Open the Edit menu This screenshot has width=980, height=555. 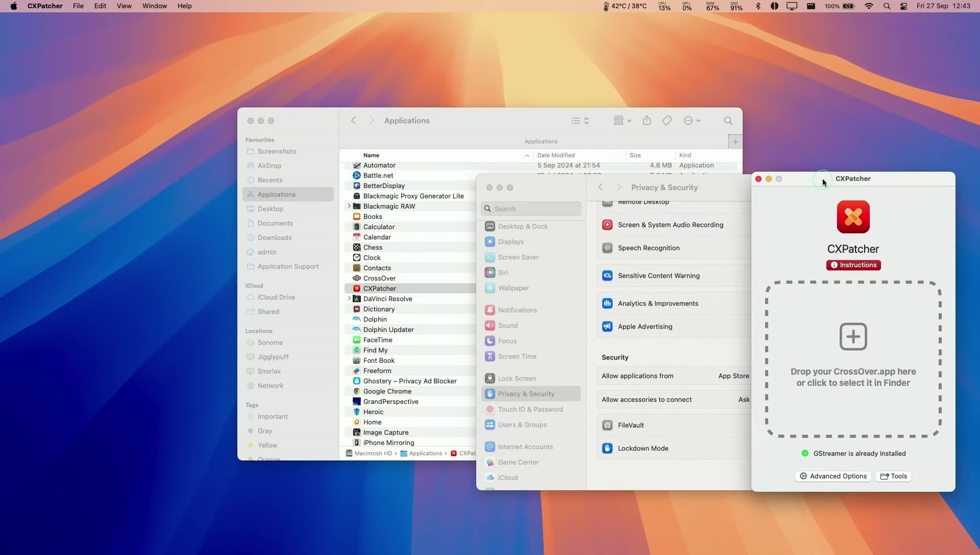coord(100,6)
